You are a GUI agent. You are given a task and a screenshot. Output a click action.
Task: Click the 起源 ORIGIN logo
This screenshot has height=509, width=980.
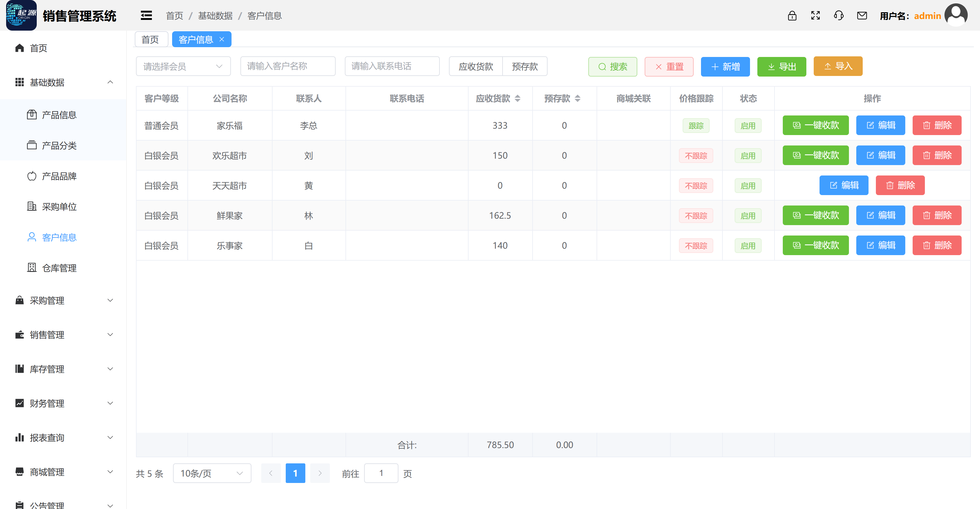pos(21,15)
